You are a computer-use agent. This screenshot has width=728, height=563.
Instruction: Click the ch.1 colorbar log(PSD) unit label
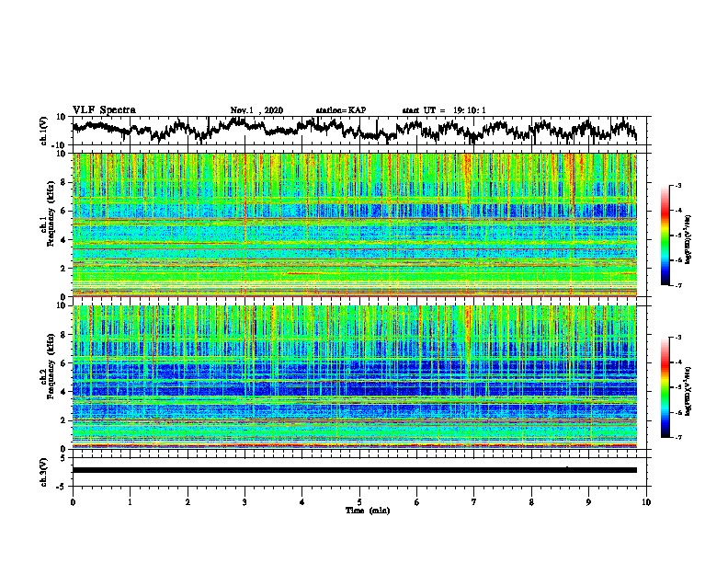(x=689, y=239)
